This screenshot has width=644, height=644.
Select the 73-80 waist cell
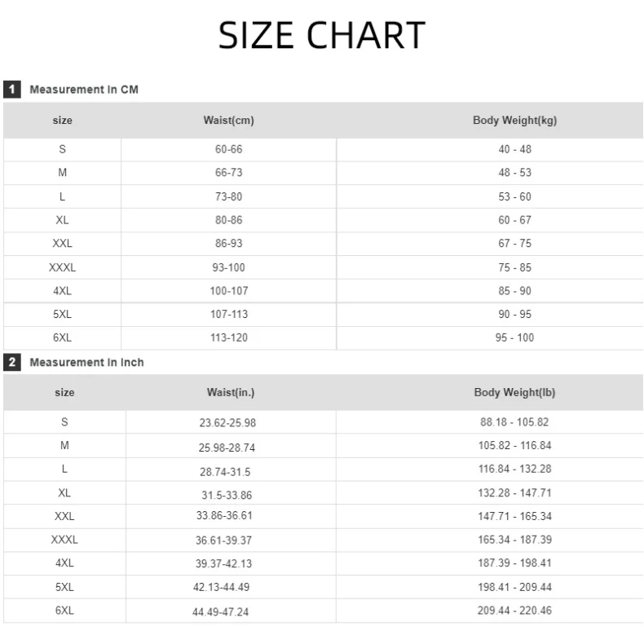(x=228, y=196)
